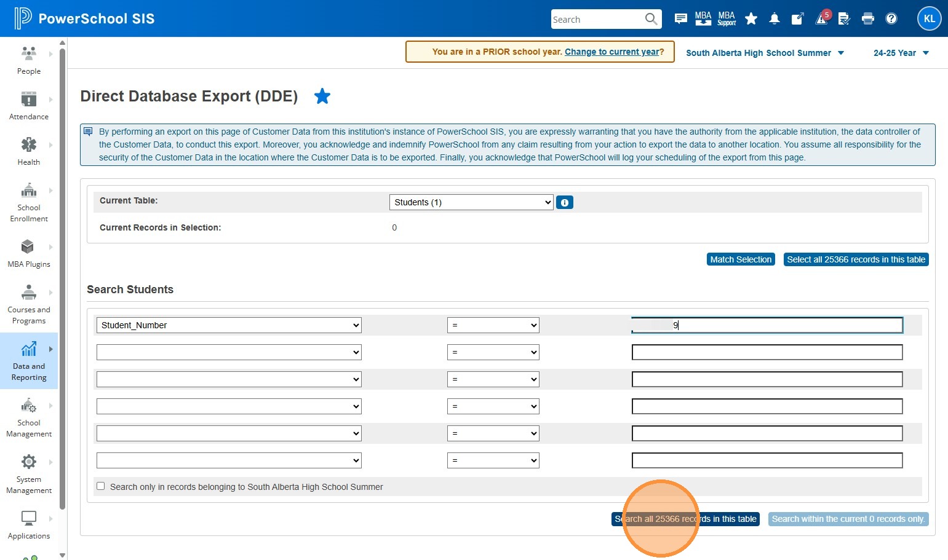Click the Student_Number search value field

[x=767, y=325]
